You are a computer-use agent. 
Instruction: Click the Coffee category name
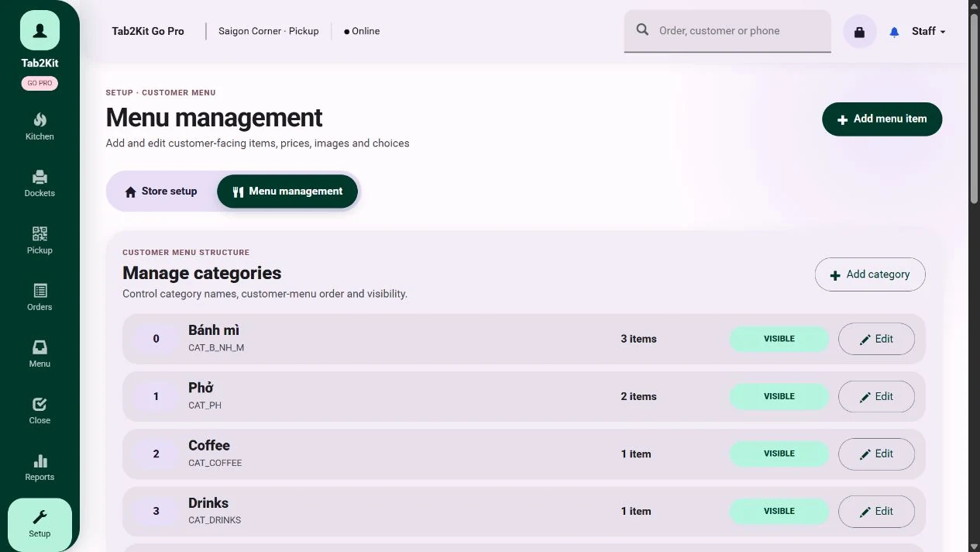(x=209, y=445)
